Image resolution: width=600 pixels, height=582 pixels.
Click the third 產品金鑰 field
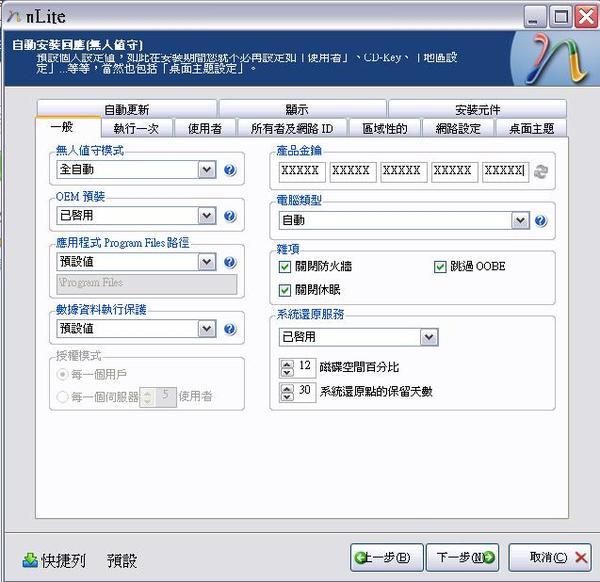[404, 171]
